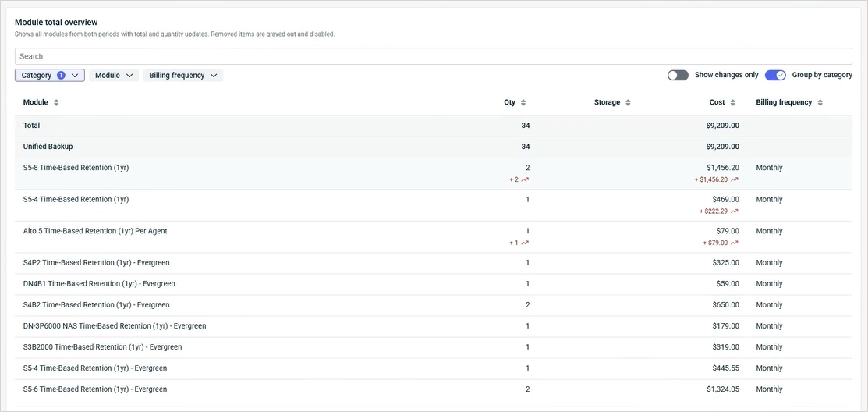Sort by Storage using its sort icon

coord(628,103)
